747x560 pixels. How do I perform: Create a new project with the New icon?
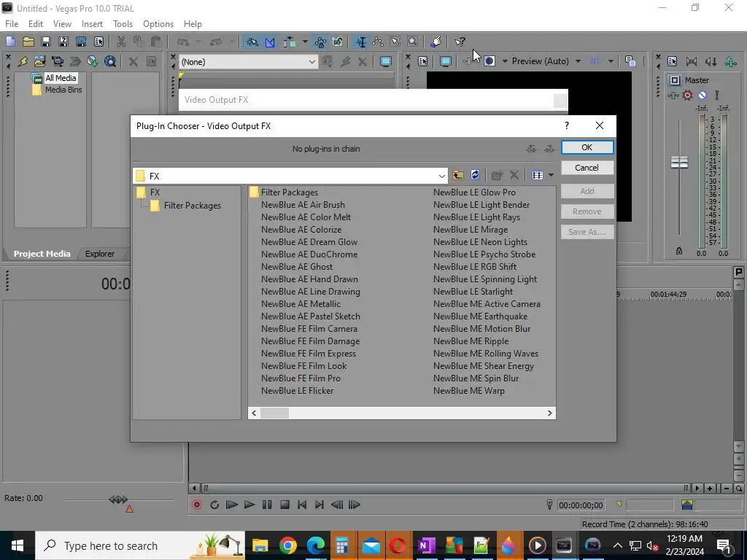tap(10, 42)
